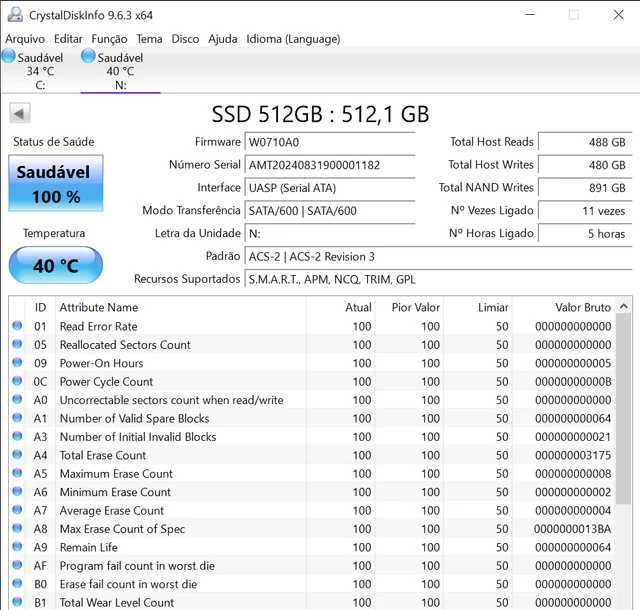Click the Recursos Suportados field with S.M.A.R.T.
Image resolution: width=640 pixels, height=610 pixels.
(438, 280)
